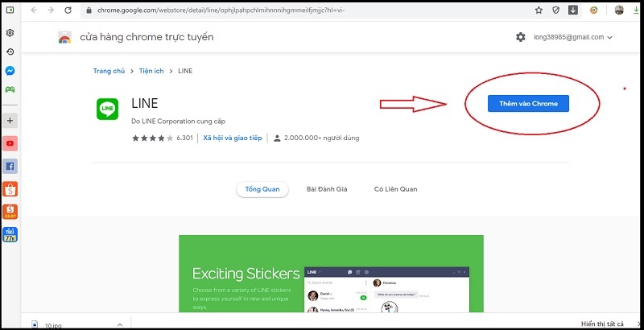Click the dark download arrow in address bar
The height and width of the screenshot is (330, 644).
(x=573, y=10)
